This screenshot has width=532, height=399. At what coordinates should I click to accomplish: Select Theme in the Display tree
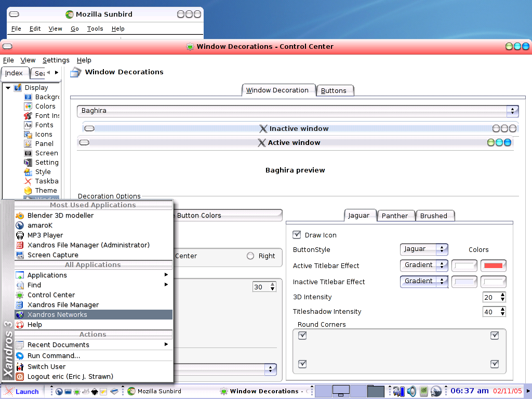[46, 190]
